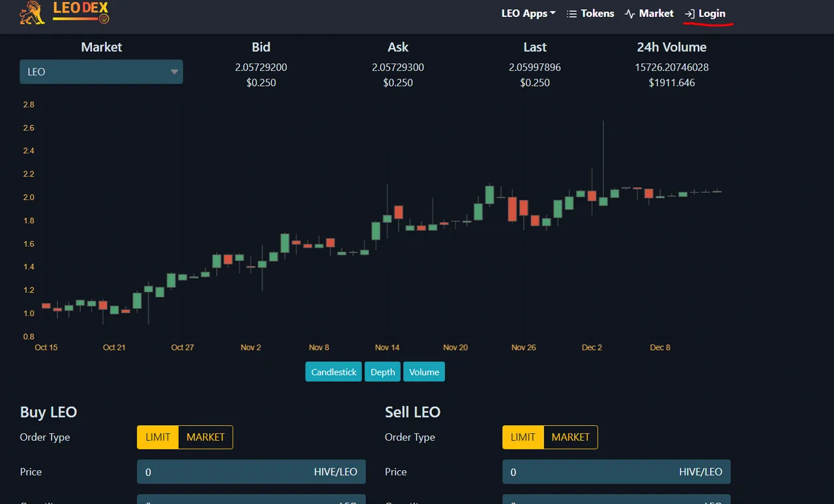This screenshot has width=834, height=504.
Task: Click the Oct 15 date label on chart
Action: (x=46, y=348)
